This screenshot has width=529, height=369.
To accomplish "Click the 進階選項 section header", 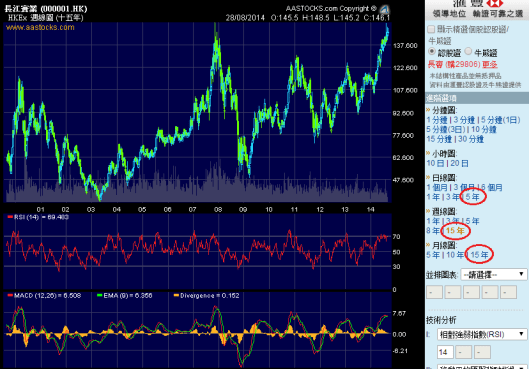I will [x=477, y=98].
